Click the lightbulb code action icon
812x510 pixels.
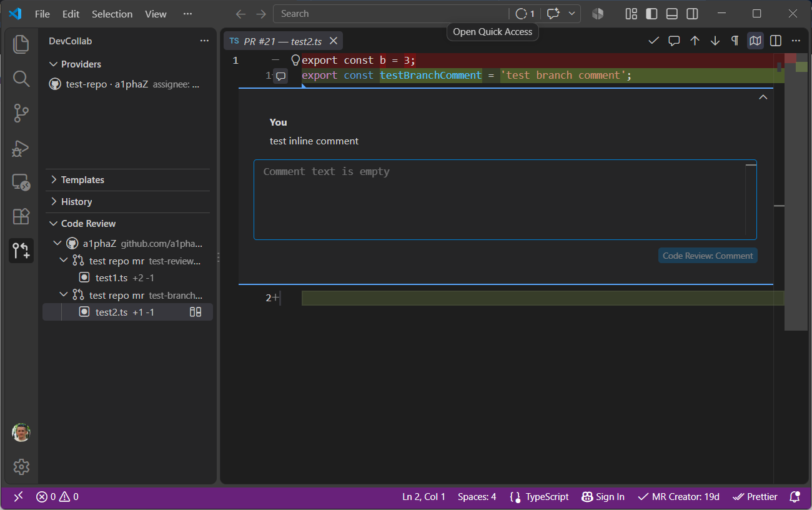click(296, 61)
